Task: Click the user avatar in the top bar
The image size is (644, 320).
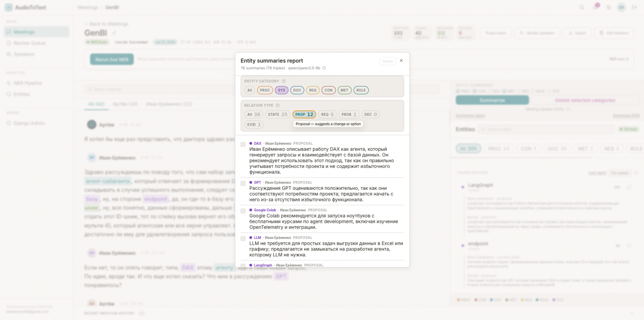Action: [x=621, y=7]
